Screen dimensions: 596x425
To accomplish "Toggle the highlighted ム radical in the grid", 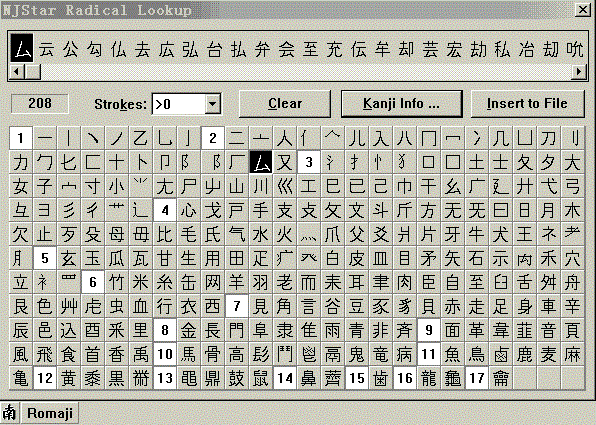I will coord(261,163).
